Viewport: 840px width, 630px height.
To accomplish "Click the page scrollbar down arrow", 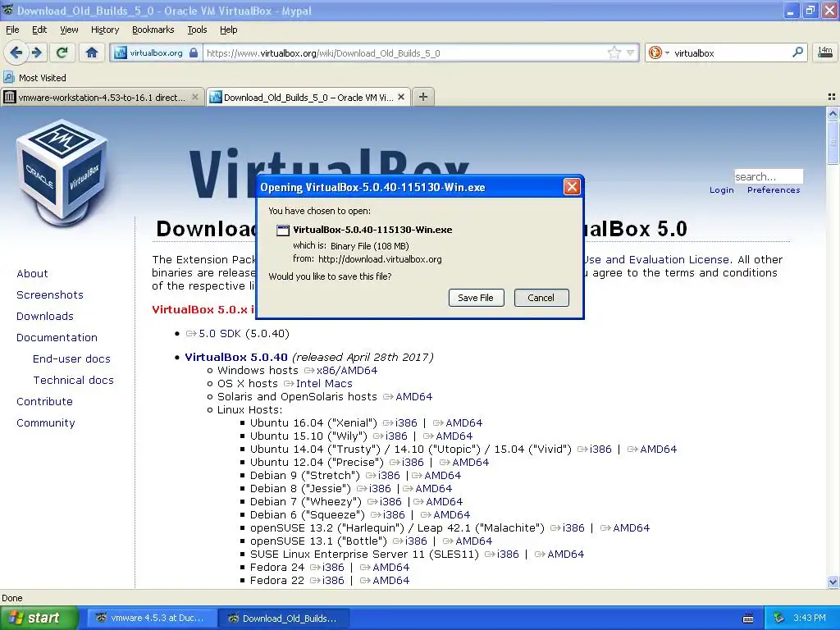I will 833,582.
